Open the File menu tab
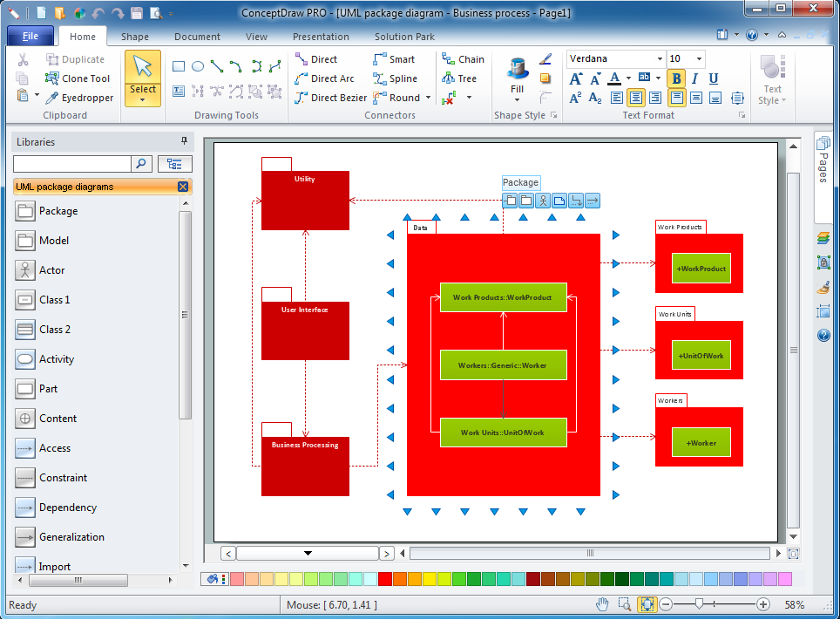The width and height of the screenshot is (840, 620). 30,37
